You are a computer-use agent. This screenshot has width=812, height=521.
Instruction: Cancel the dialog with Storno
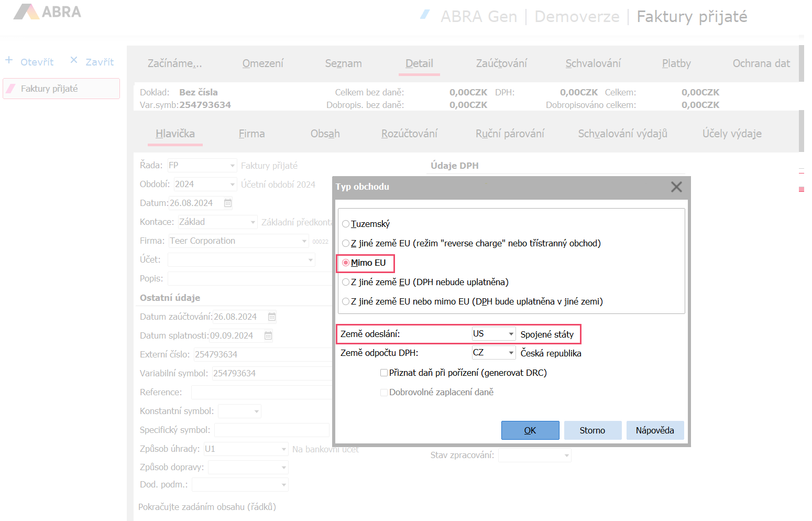click(x=592, y=430)
